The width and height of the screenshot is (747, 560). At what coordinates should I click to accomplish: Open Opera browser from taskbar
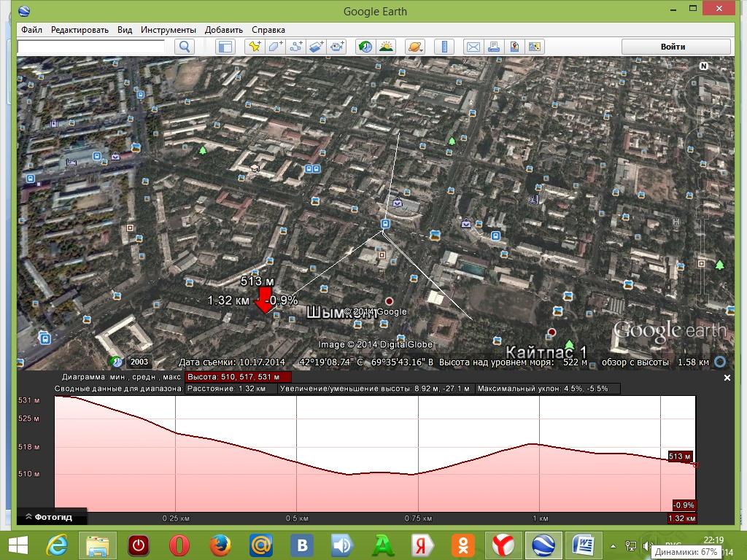179,545
